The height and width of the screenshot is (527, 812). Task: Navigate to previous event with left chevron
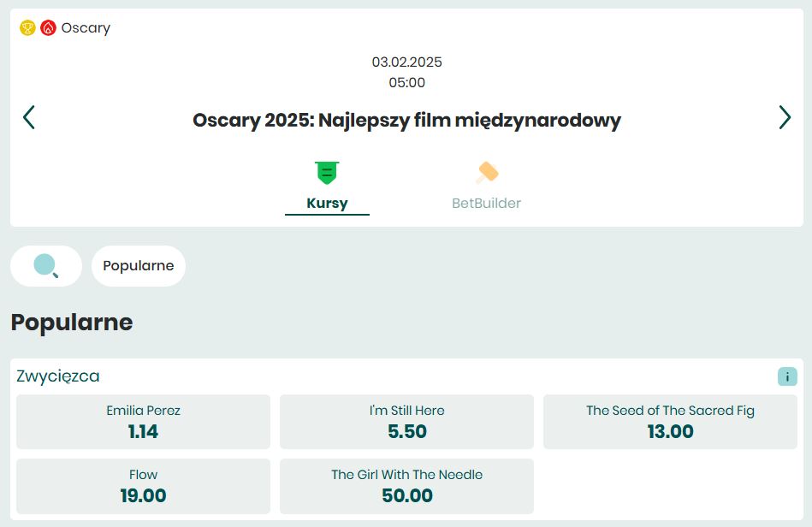(28, 117)
